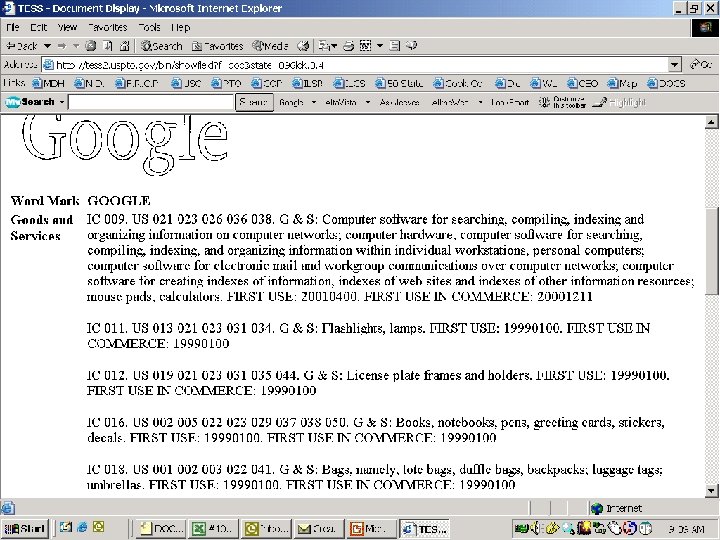Open the Search pane from toolbar
720x540 pixels.
coord(162,46)
